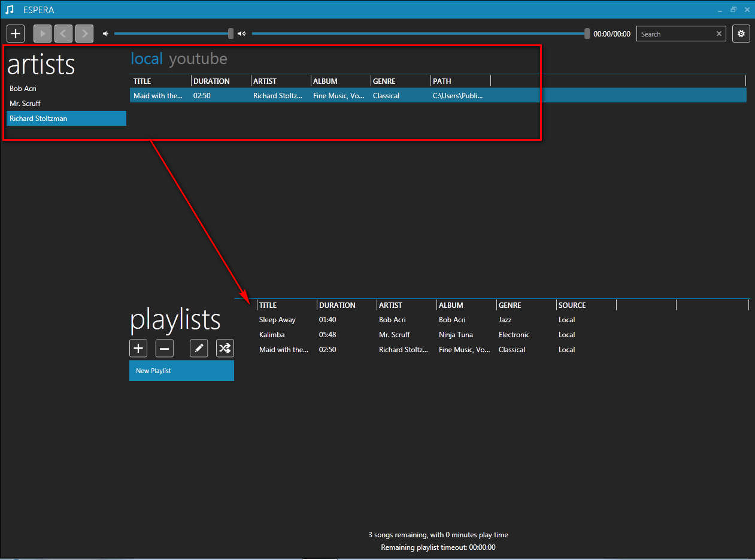Skip to next song
Screen dimensions: 755x560
tap(84, 34)
